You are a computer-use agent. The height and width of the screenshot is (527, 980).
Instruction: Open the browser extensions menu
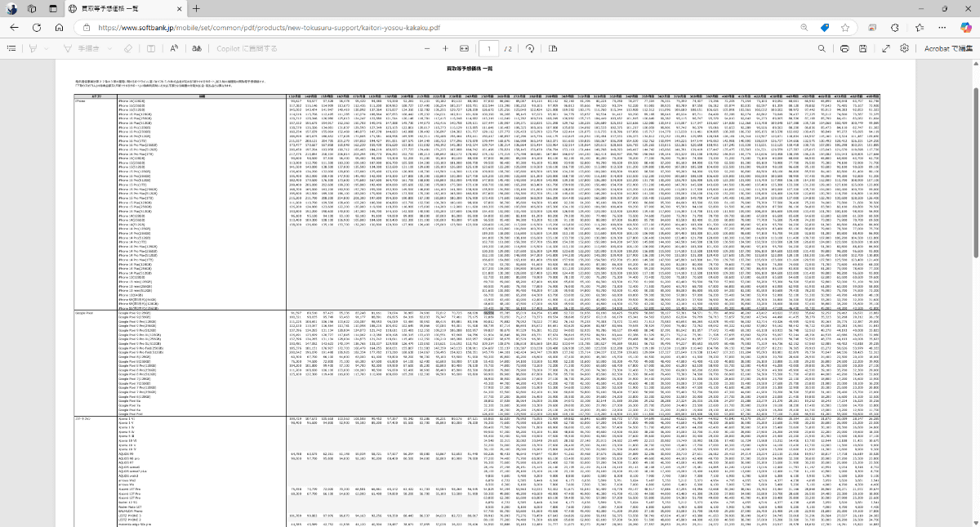click(895, 27)
